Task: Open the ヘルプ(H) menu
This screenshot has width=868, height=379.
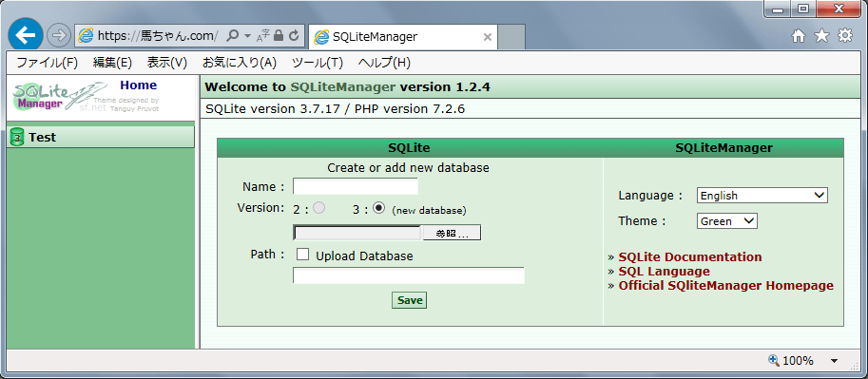Action: pos(384,63)
